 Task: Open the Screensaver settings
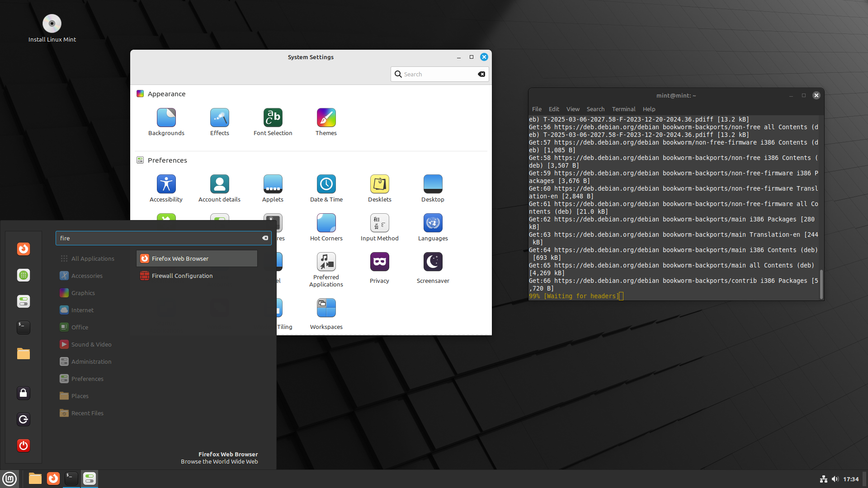pyautogui.click(x=433, y=263)
